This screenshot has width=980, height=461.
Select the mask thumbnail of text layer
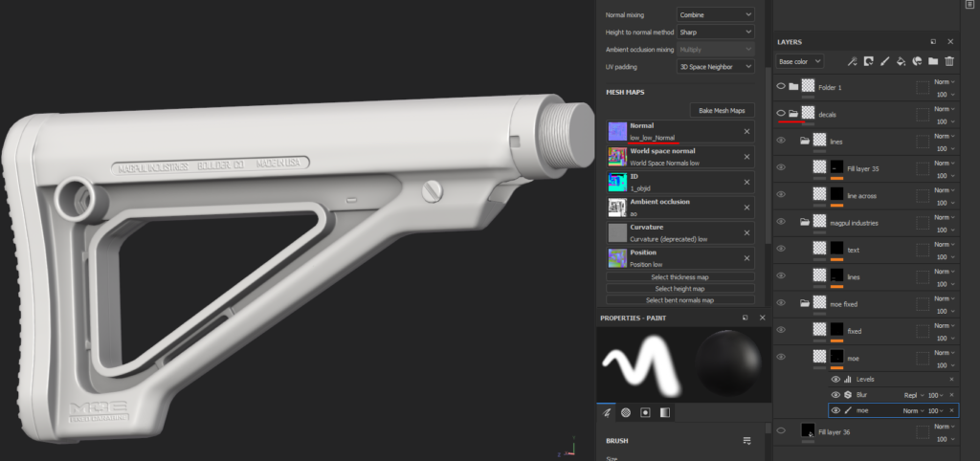point(836,249)
